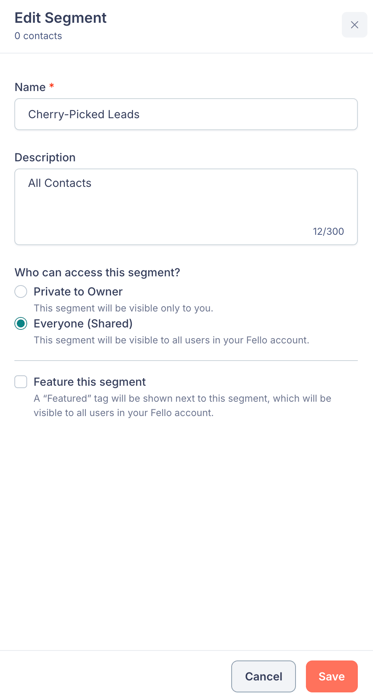
Task: Click the 12/300 character counter
Action: coord(328,231)
